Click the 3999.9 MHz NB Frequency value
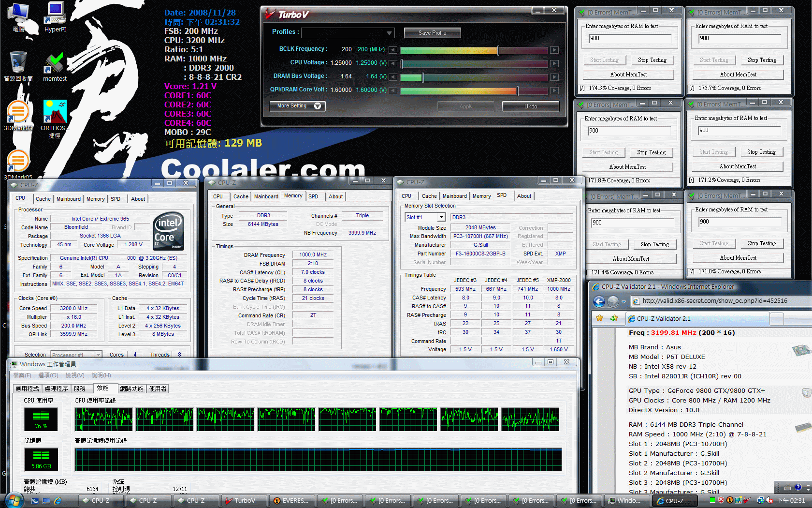The height and width of the screenshot is (508, 812). [362, 233]
